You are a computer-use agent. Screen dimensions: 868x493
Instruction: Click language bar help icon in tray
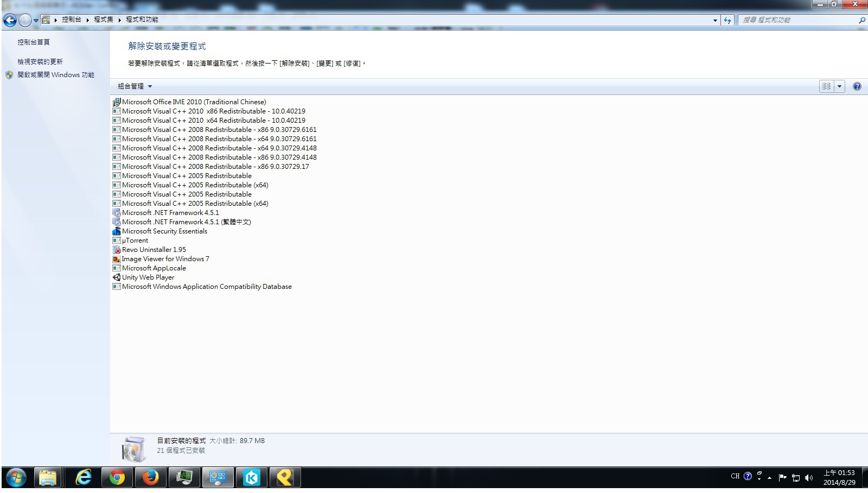point(748,476)
